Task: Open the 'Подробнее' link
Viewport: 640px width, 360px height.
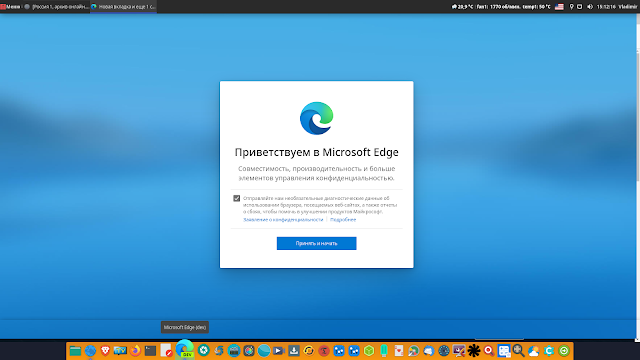Action: tap(343, 220)
